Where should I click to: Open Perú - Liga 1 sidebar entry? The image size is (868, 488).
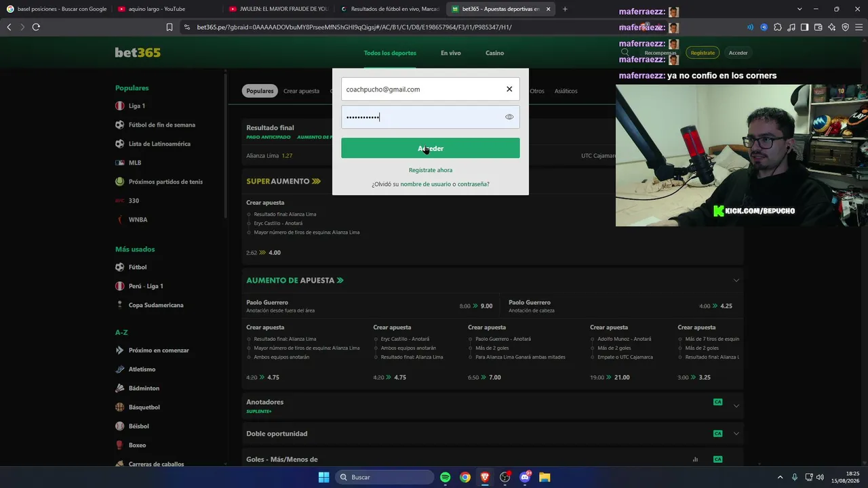146,286
